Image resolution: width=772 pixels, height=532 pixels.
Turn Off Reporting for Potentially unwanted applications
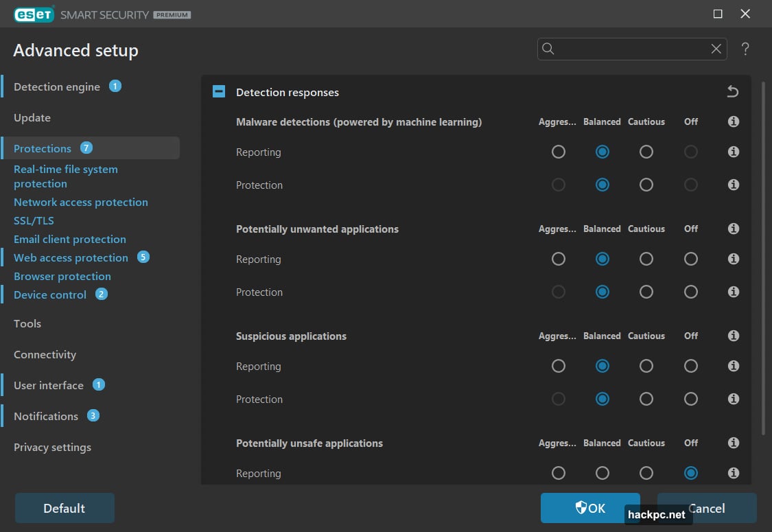pos(690,259)
